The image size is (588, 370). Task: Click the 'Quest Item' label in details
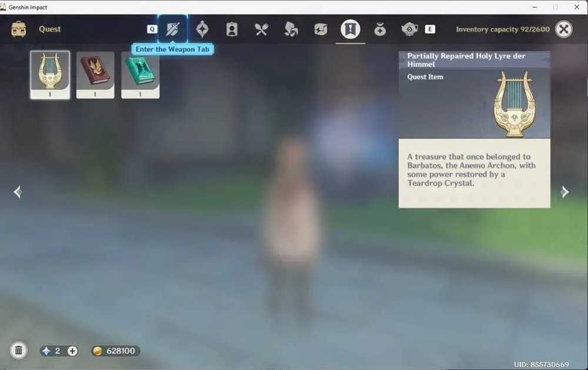[425, 77]
